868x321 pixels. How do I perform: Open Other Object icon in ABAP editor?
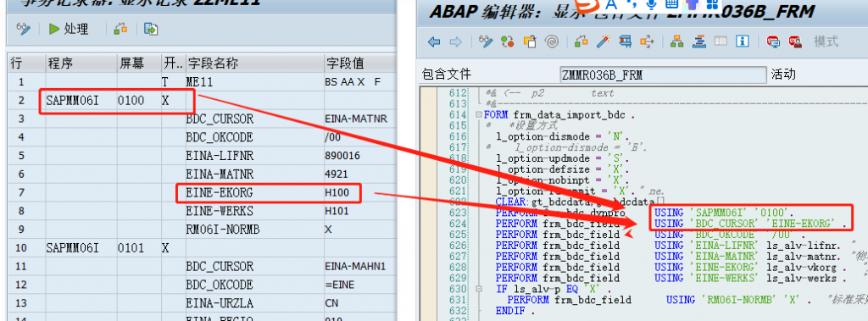[x=530, y=42]
